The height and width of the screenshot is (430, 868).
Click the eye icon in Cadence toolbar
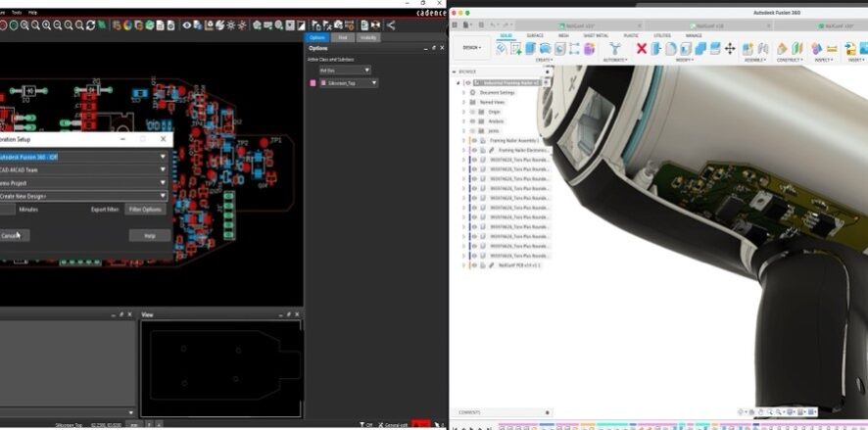click(x=187, y=24)
